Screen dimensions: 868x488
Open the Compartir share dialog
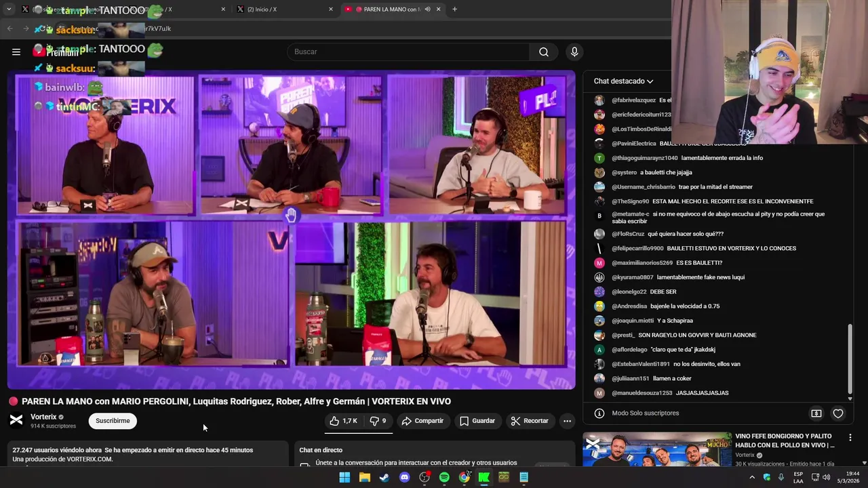click(422, 421)
